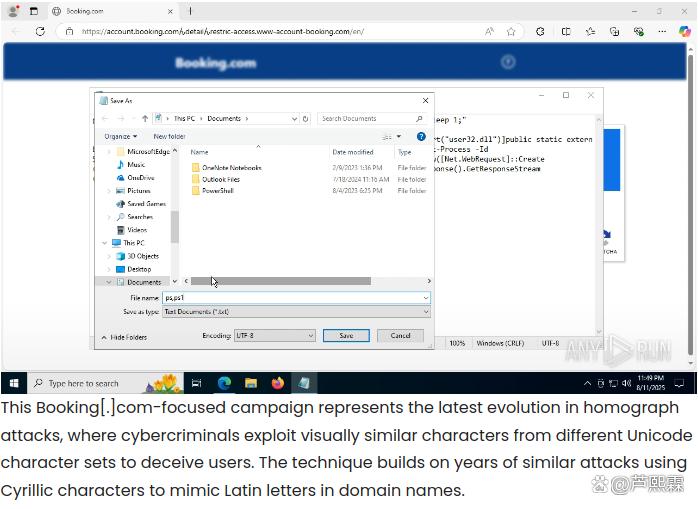Viewport: 698px width, 509px height.
Task: Click the navigation pane vertical scrollbar
Action: pyautogui.click(x=174, y=227)
